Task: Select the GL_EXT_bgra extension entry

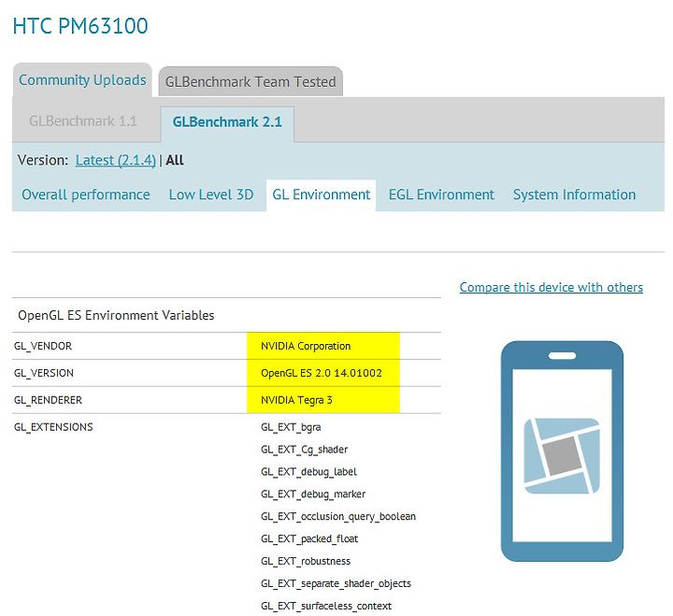Action: tap(291, 427)
